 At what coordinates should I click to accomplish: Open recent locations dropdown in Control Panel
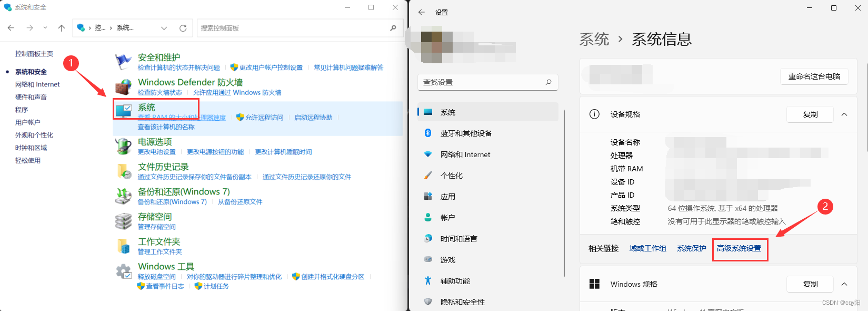pos(45,28)
